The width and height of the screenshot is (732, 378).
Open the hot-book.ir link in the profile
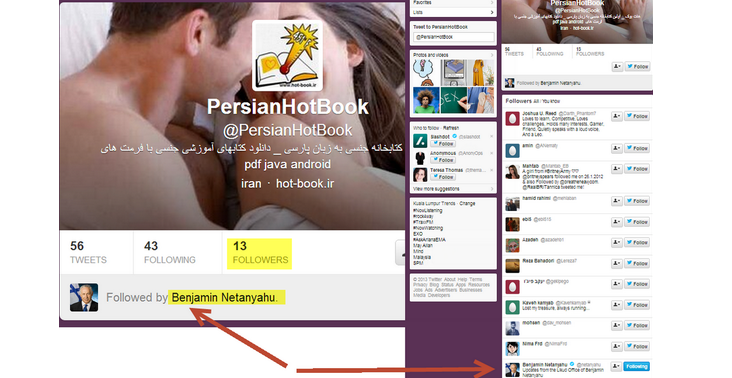click(305, 183)
